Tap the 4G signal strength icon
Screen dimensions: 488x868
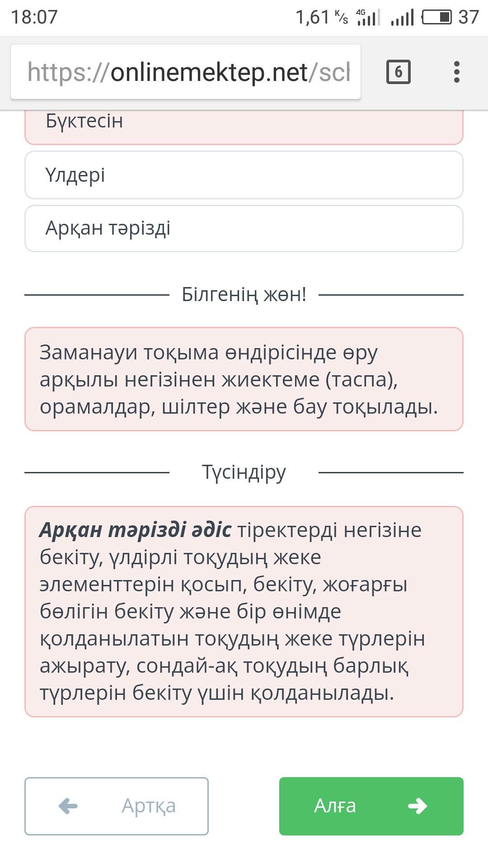(x=368, y=17)
